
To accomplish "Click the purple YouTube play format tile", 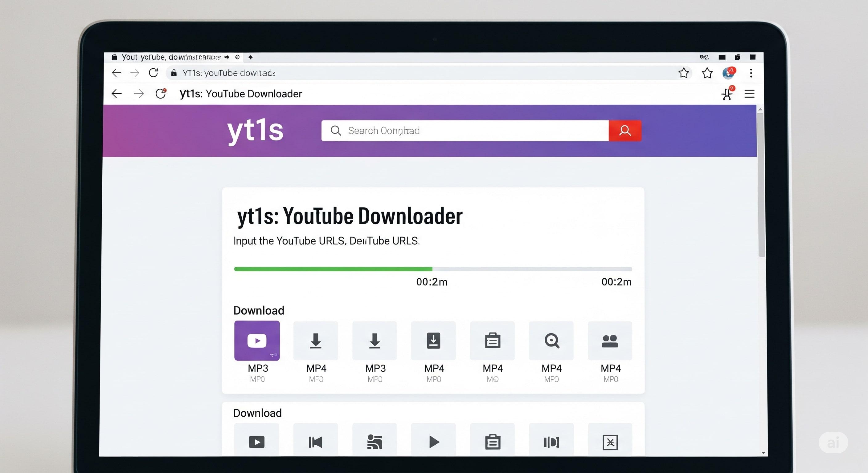I will tap(257, 340).
